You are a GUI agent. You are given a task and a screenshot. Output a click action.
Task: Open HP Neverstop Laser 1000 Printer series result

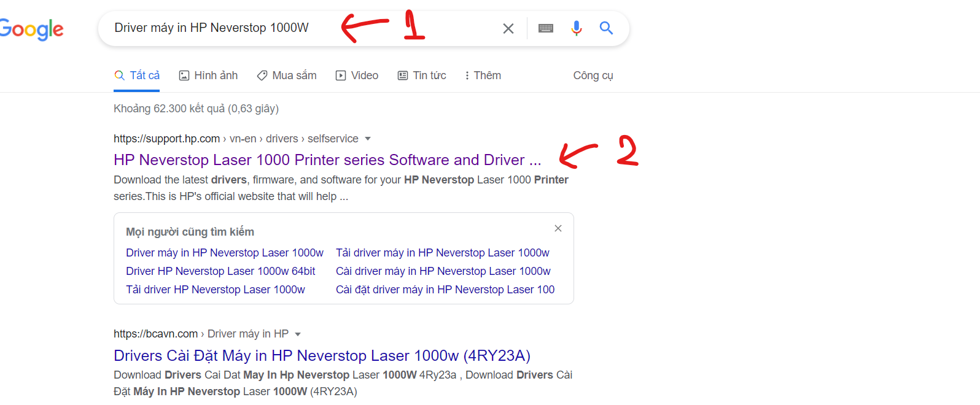327,160
